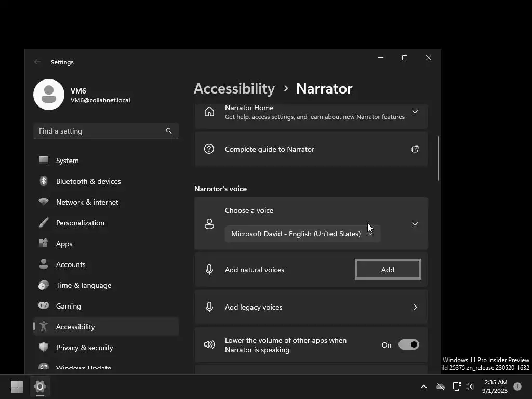Click the Apps icon in sidebar
532x399 pixels.
tap(44, 243)
